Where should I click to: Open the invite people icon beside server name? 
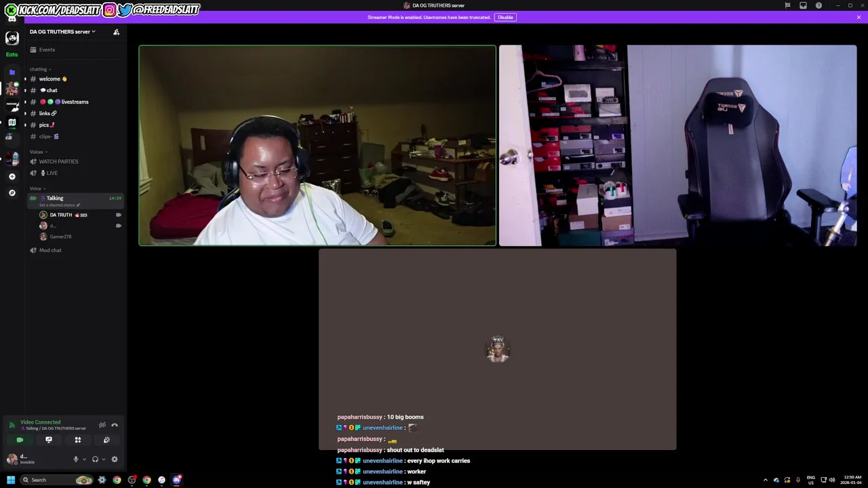(116, 32)
